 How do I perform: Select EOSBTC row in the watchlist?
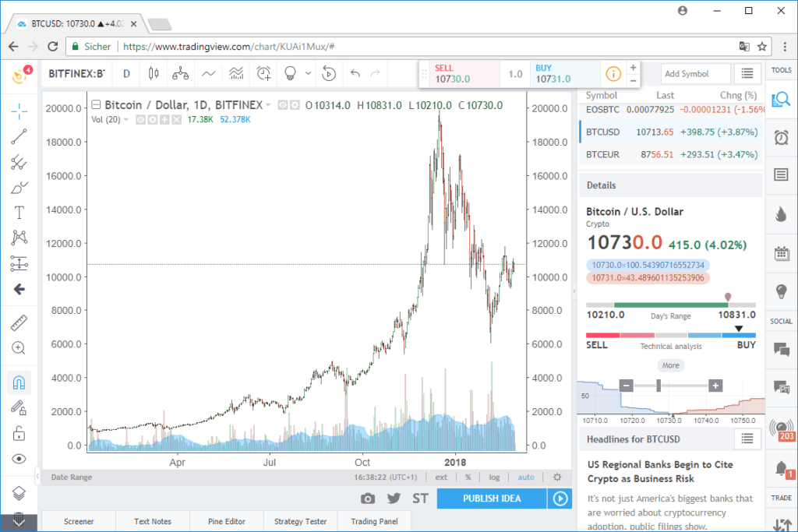(x=672, y=109)
